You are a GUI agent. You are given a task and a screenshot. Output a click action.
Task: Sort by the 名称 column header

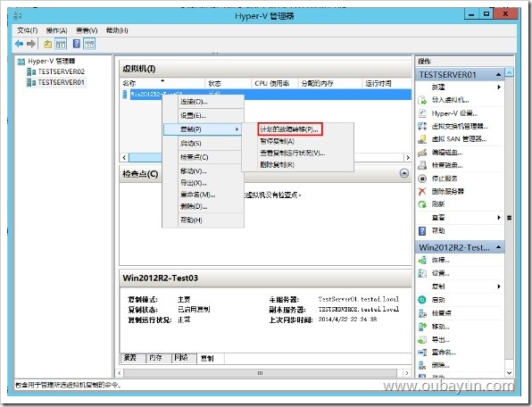pyautogui.click(x=162, y=83)
